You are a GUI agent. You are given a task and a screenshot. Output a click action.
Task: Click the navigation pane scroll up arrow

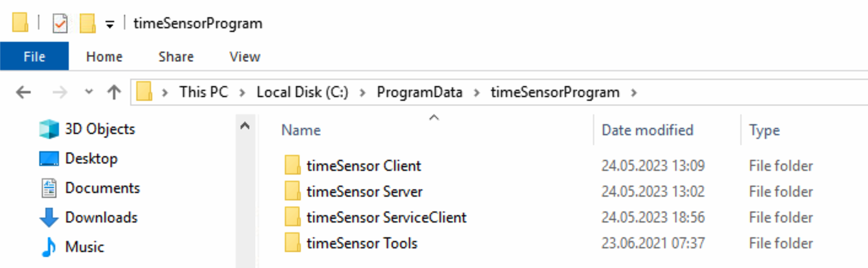click(245, 126)
